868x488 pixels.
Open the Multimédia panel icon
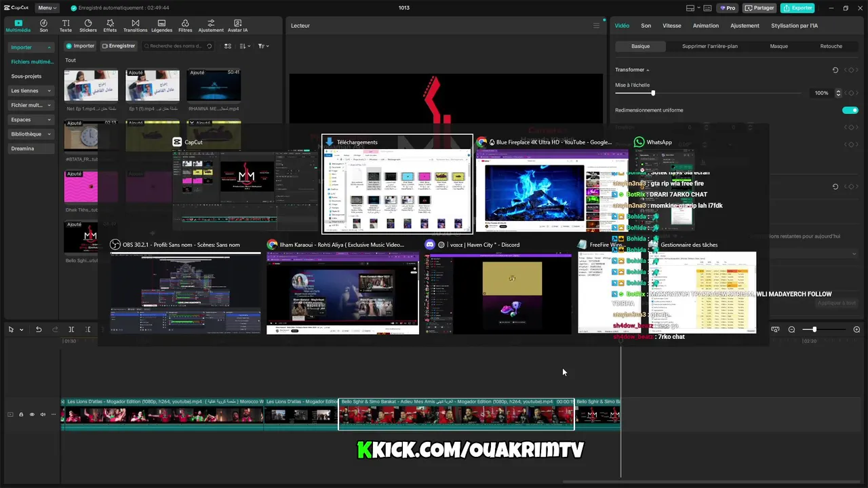click(18, 26)
